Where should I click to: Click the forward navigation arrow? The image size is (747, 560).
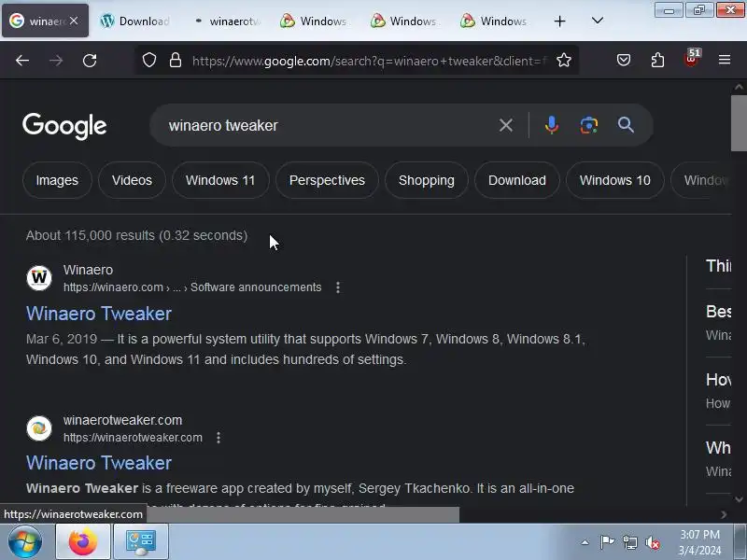56,61
